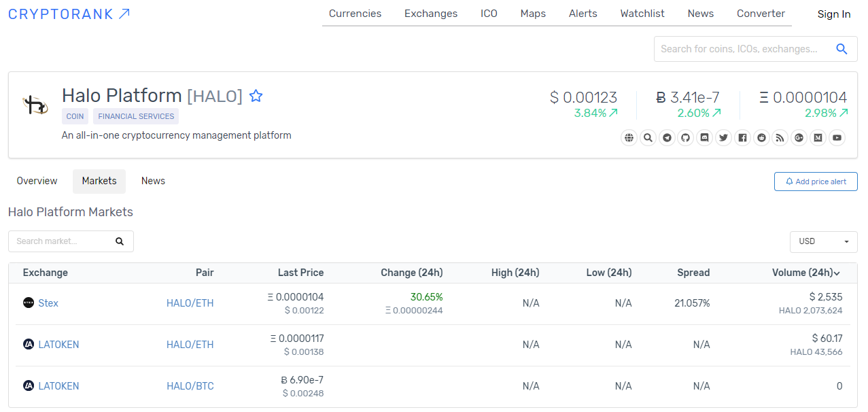Open LATOKEN link in HALO/ETH row

pos(58,345)
